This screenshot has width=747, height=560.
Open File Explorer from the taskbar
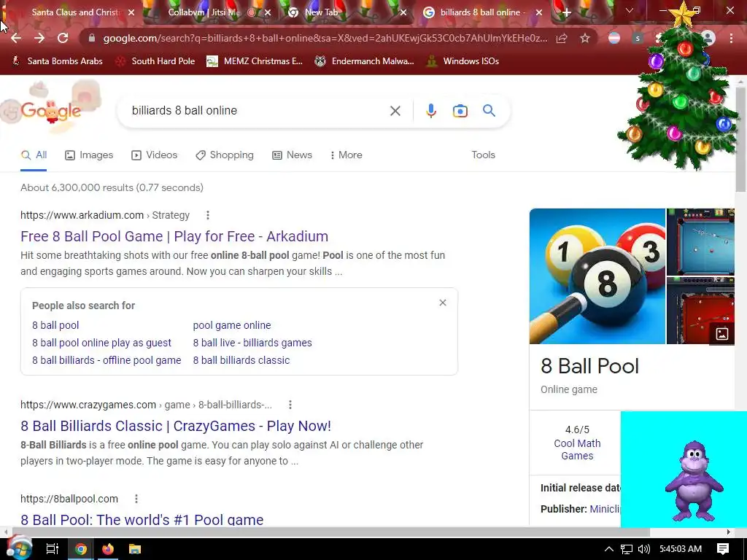(135, 549)
